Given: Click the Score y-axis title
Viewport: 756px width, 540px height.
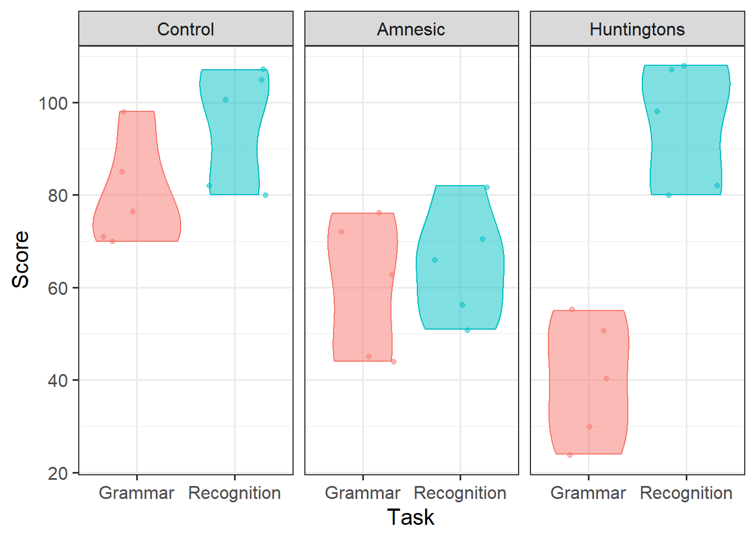Looking at the screenshot, I should pos(21,259).
